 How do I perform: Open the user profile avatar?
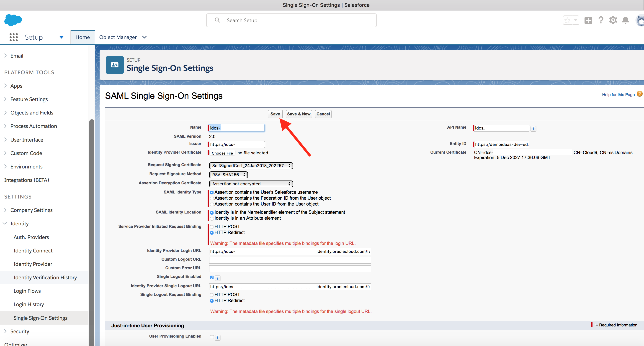tap(640, 20)
